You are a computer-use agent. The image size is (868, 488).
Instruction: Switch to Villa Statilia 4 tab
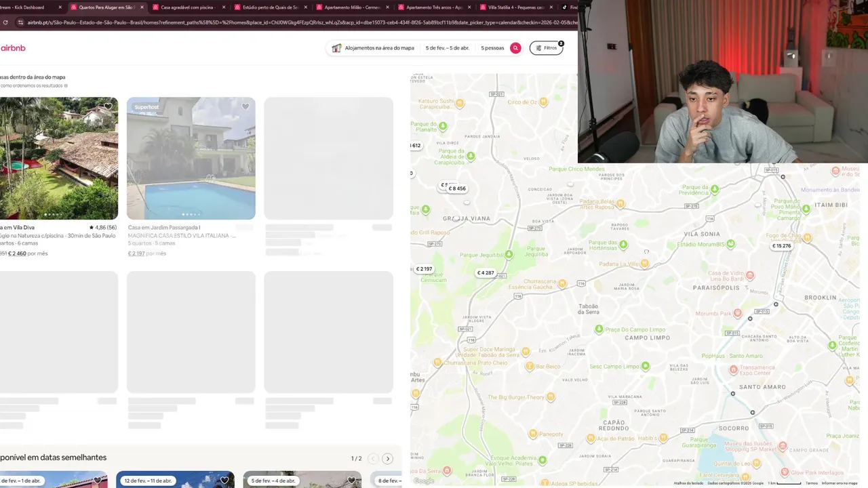[515, 7]
